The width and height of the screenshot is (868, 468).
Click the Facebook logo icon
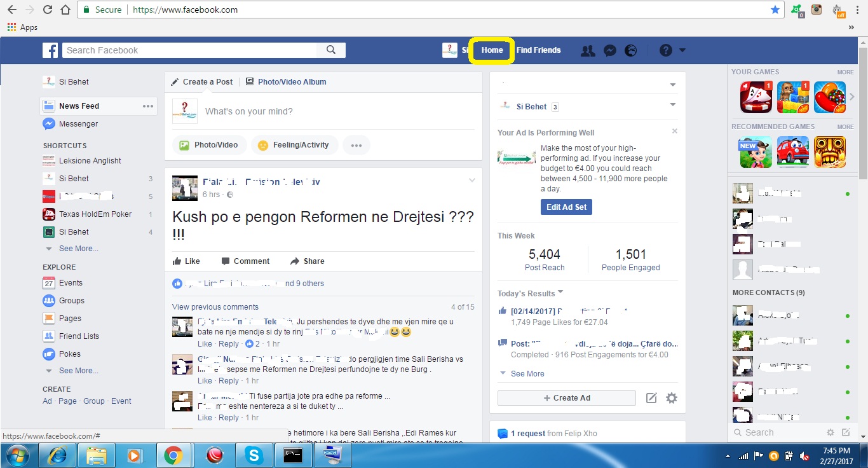coord(50,50)
